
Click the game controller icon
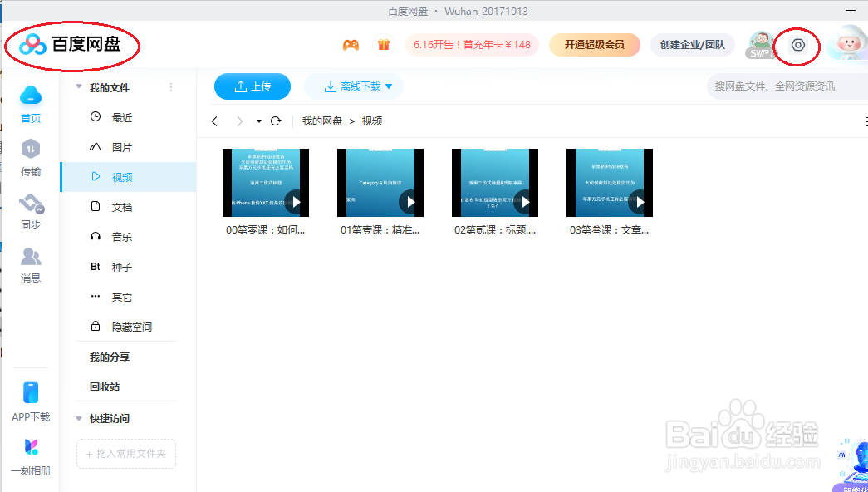tap(351, 45)
